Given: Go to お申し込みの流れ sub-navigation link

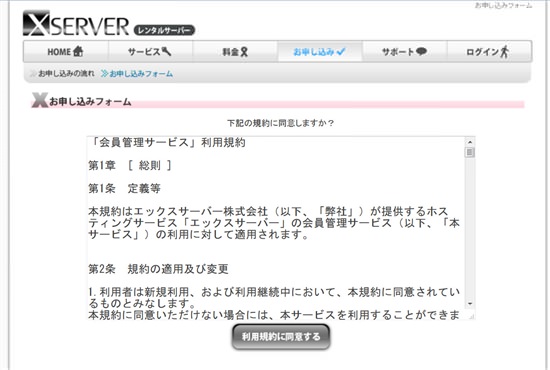Looking at the screenshot, I should (x=62, y=74).
